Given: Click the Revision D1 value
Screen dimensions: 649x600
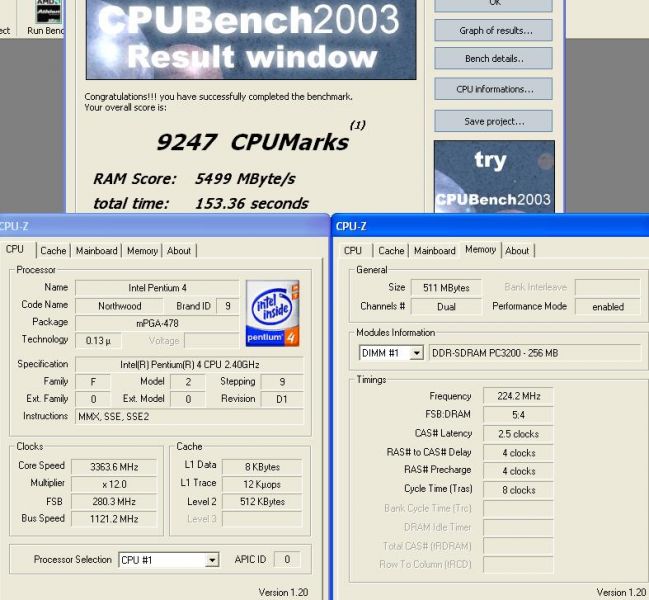Looking at the screenshot, I should point(282,399).
